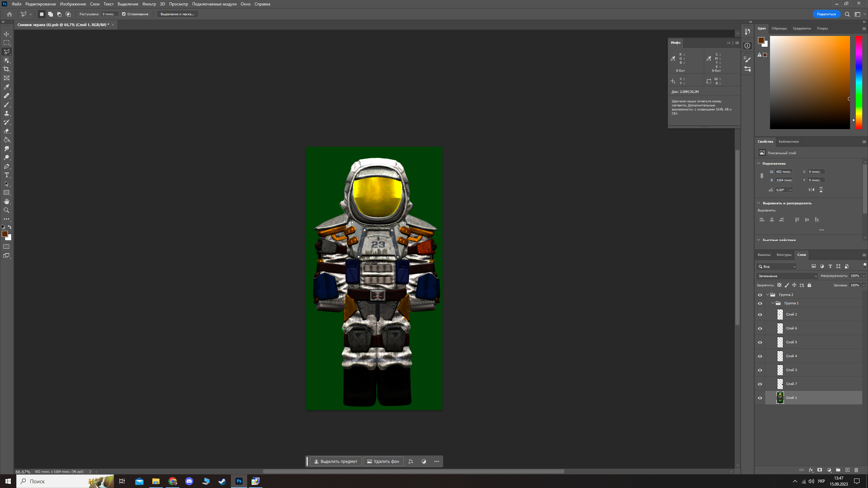Open Discord from the taskbar
This screenshot has width=868, height=488.
coord(189,481)
